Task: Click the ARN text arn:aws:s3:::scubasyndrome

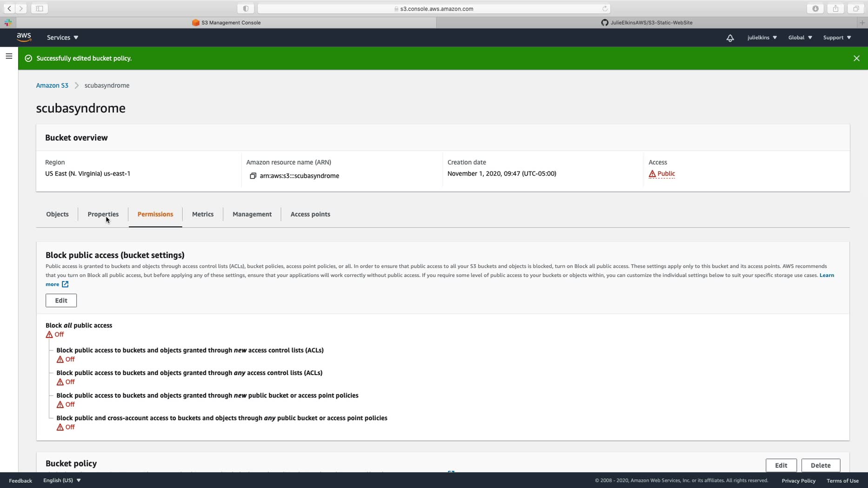Action: click(x=300, y=176)
